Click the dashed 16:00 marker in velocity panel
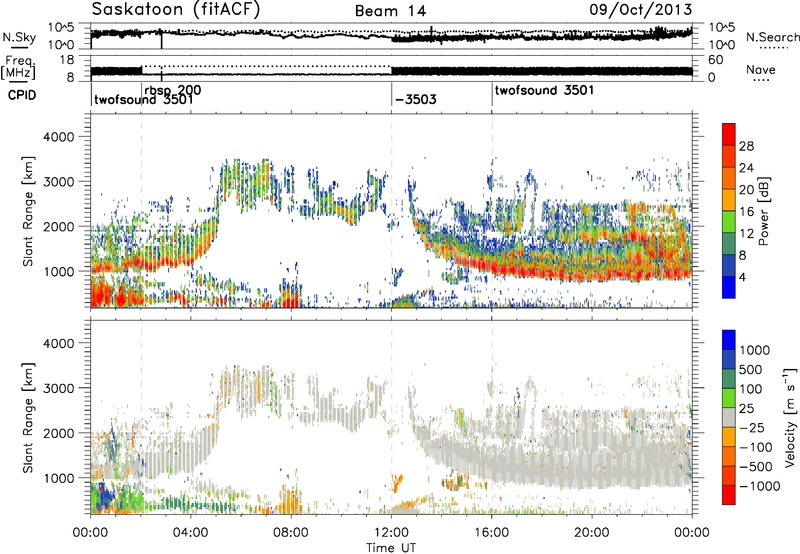Viewport: 800px width, 554px height. pyautogui.click(x=492, y=417)
